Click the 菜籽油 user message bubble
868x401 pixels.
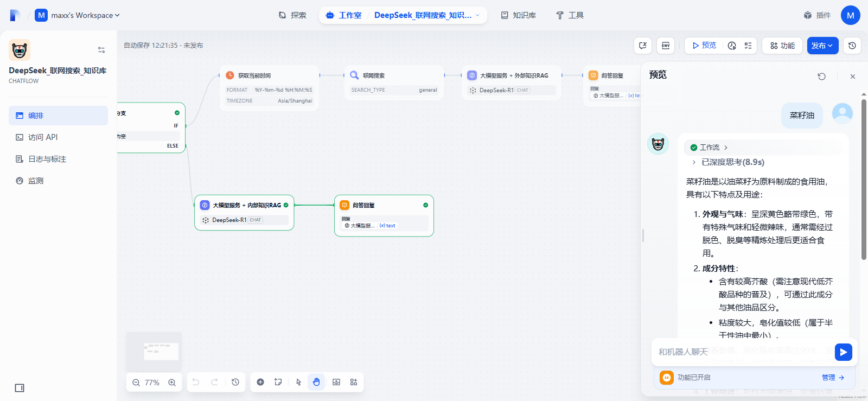[x=802, y=116]
